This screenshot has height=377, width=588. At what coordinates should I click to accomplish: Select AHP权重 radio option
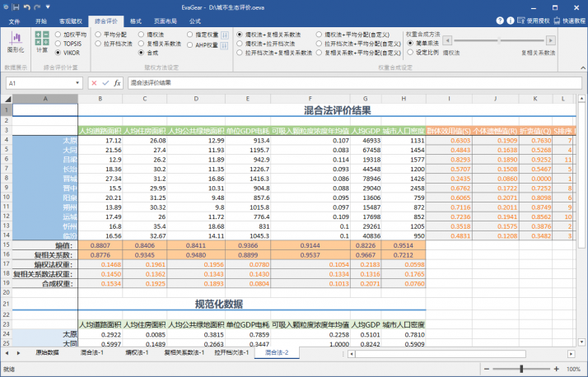[203, 45]
